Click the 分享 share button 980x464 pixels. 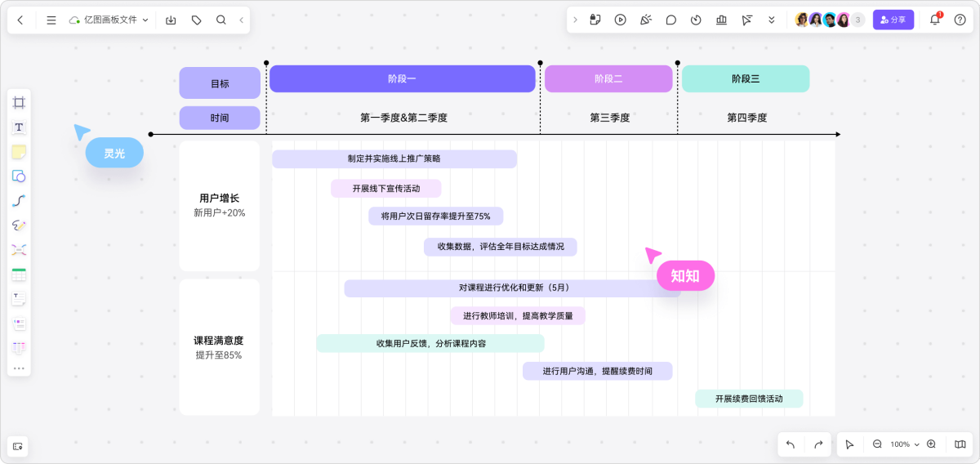tap(893, 20)
